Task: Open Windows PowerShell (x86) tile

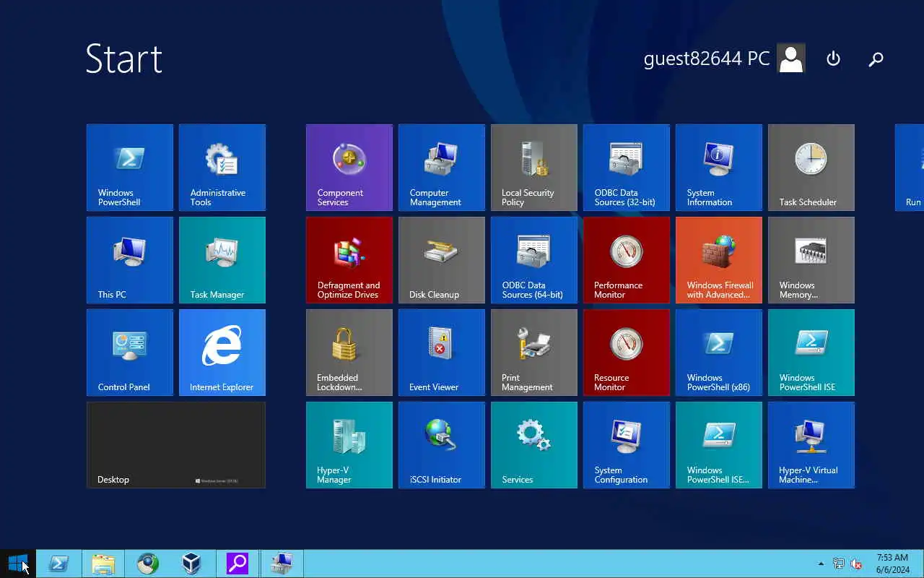Action: (x=719, y=353)
